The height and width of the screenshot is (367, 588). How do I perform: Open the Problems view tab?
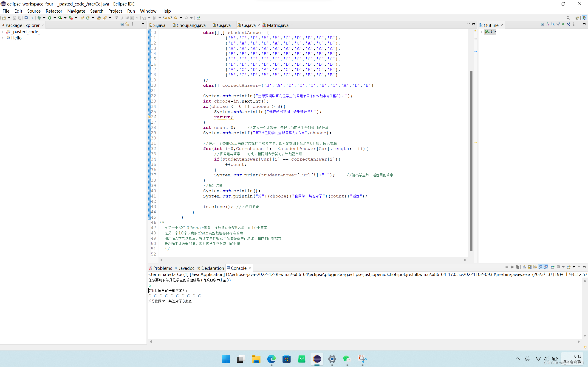point(162,268)
